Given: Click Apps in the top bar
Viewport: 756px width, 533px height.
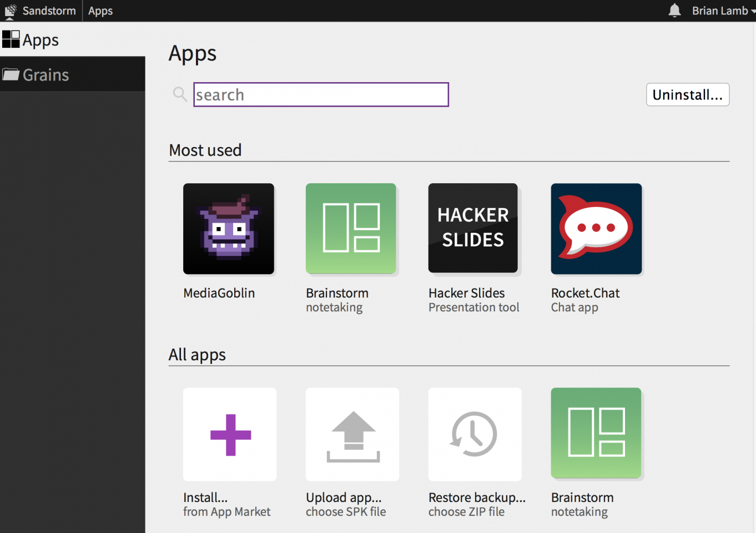Looking at the screenshot, I should 100,11.
